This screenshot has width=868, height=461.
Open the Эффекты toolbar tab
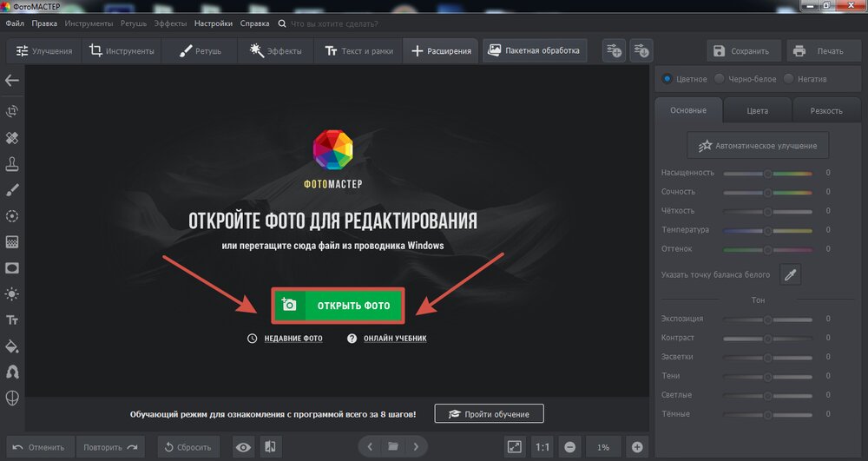coord(276,51)
